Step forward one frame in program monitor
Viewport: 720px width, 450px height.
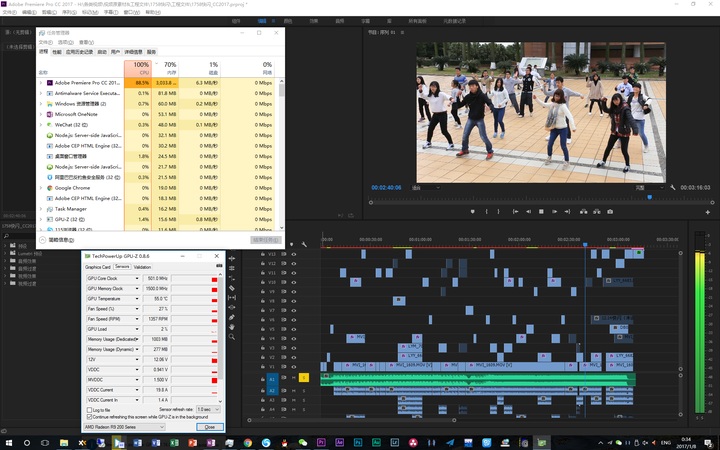(554, 212)
